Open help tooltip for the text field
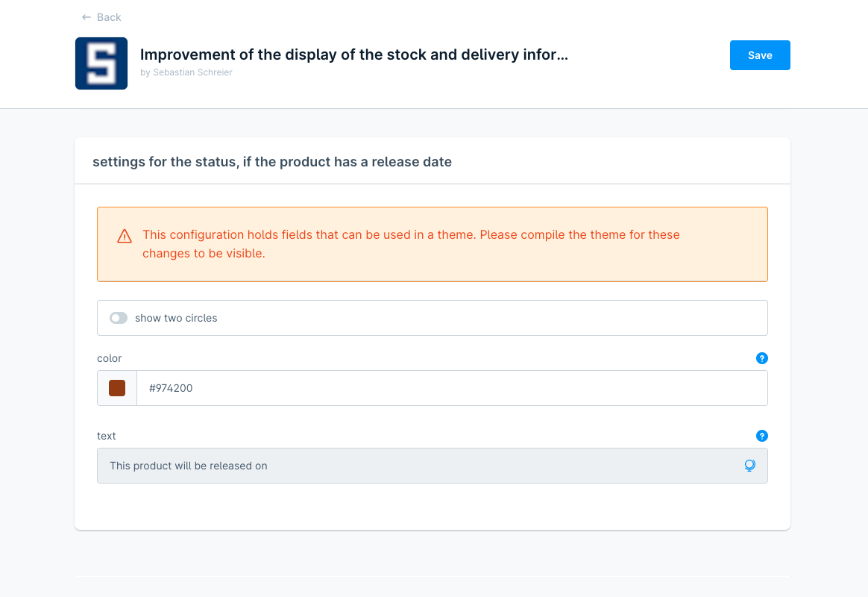This screenshot has width=868, height=597. [761, 436]
